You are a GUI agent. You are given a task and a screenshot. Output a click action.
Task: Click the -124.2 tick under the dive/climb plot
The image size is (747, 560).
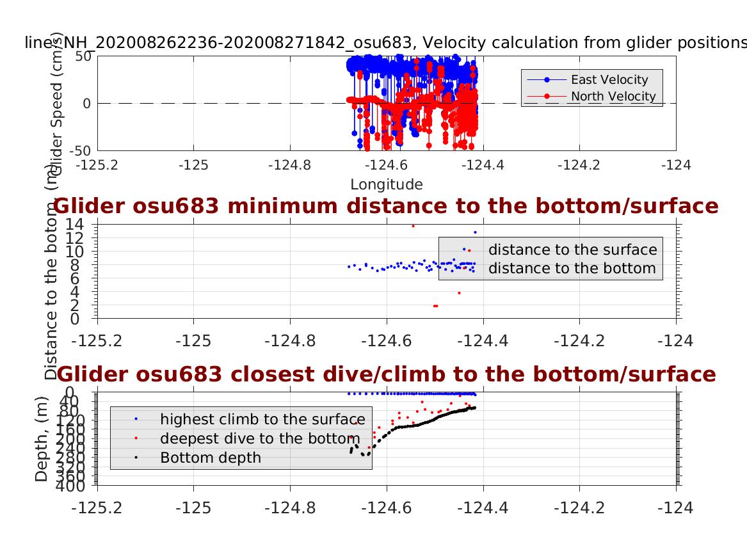tap(579, 508)
